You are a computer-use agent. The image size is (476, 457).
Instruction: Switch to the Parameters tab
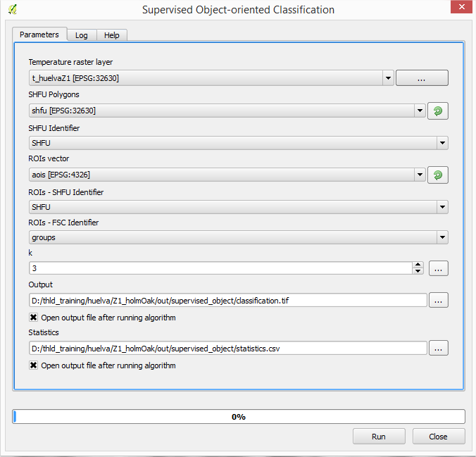coord(39,35)
